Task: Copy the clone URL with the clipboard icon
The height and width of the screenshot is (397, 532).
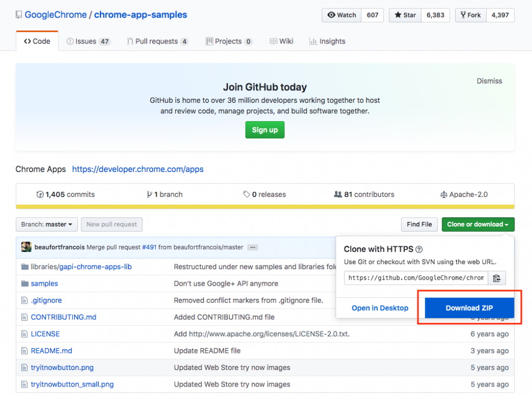Action: (x=497, y=278)
